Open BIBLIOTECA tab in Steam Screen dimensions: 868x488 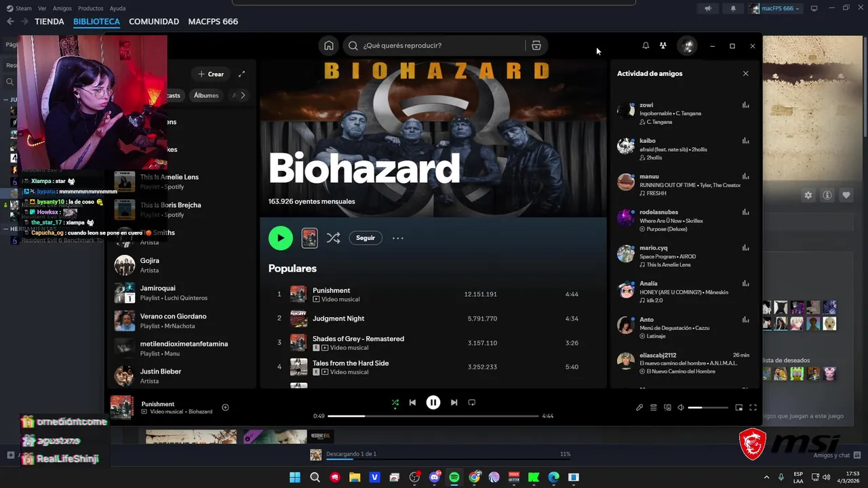point(96,22)
